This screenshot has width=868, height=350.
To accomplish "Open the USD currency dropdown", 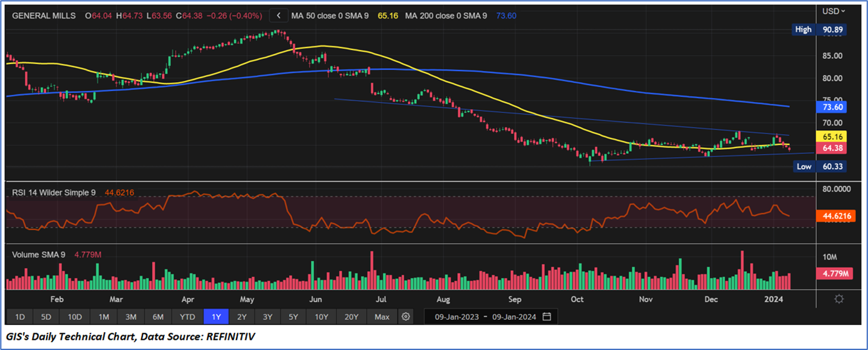I will [834, 11].
